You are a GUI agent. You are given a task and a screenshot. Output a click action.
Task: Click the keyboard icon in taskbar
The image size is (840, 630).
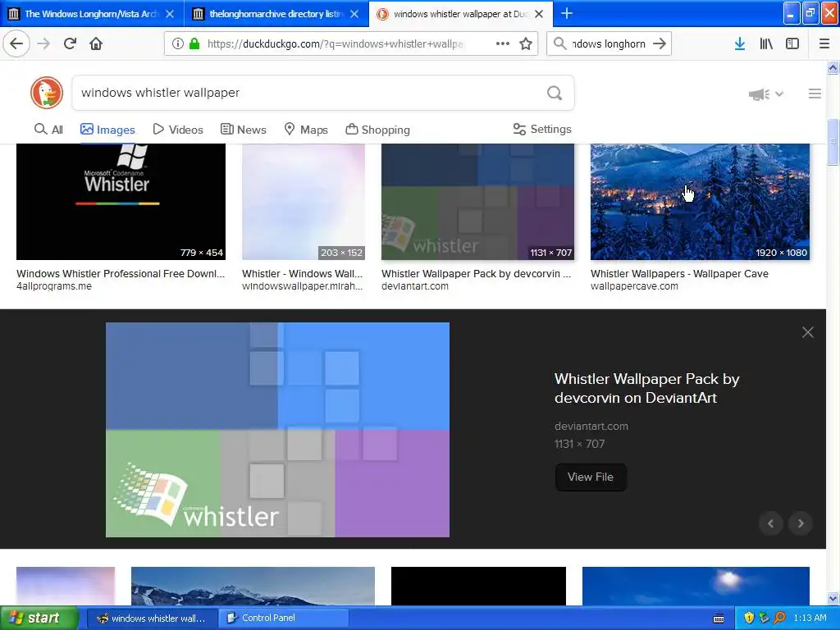pyautogui.click(x=719, y=619)
